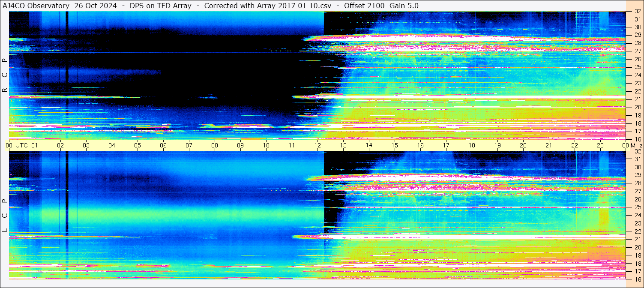The image size is (644, 288).
Task: Click the 18 MHz label of RCP plot
Action: 637,123
